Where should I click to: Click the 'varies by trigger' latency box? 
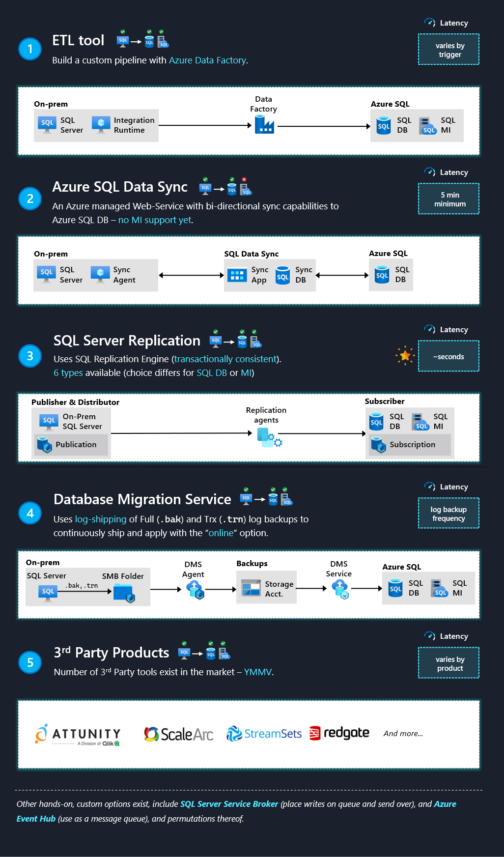448,49
